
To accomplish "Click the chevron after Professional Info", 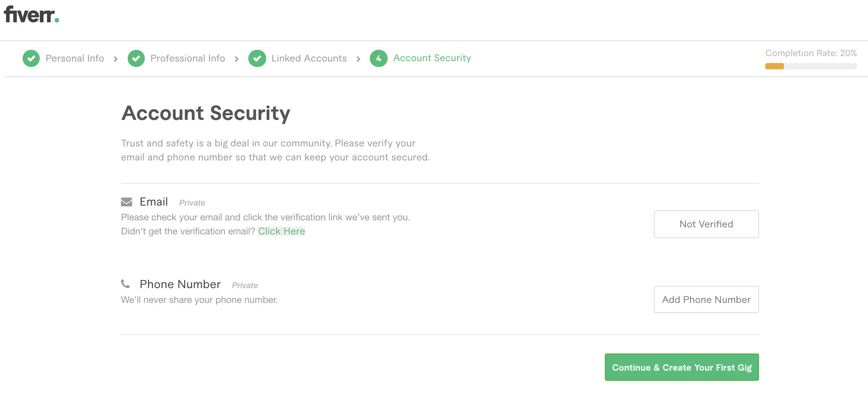I will tap(237, 59).
